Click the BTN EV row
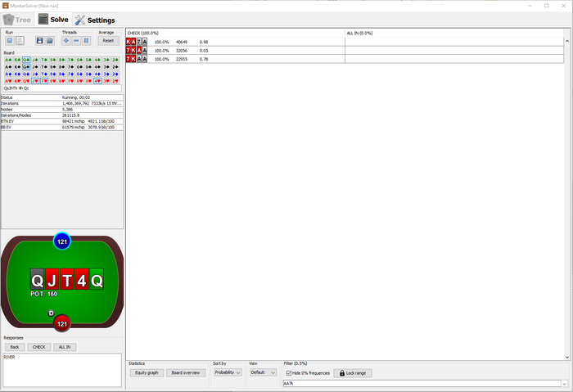 pos(62,121)
